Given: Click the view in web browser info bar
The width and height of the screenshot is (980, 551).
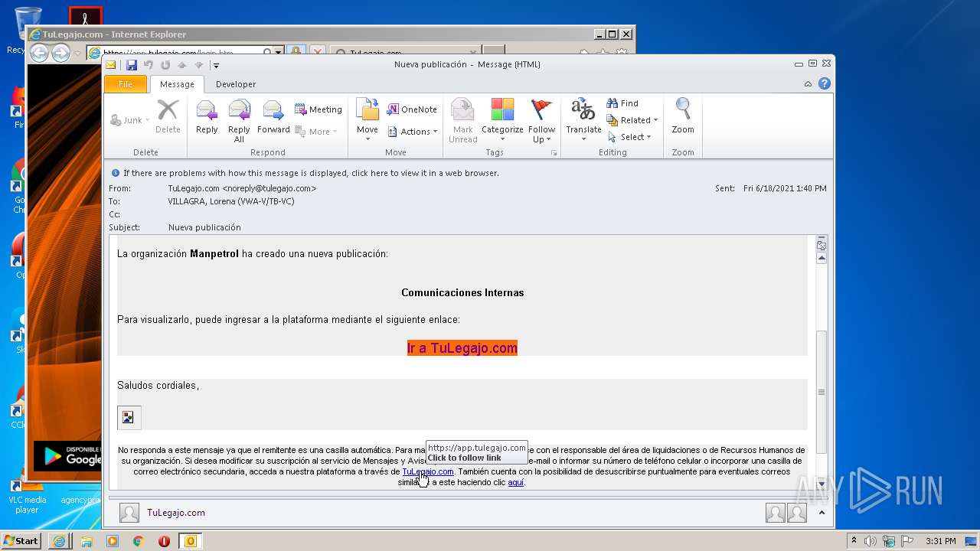Looking at the screenshot, I should pyautogui.click(x=311, y=173).
